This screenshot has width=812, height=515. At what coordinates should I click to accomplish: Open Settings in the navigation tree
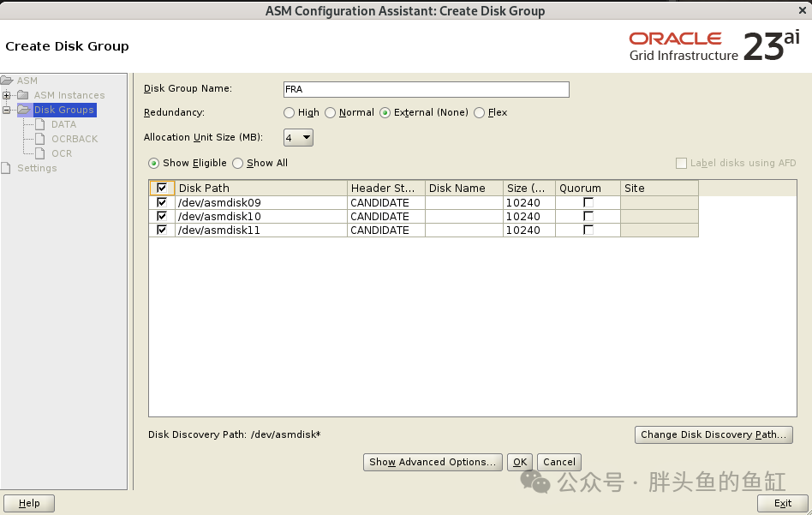37,168
